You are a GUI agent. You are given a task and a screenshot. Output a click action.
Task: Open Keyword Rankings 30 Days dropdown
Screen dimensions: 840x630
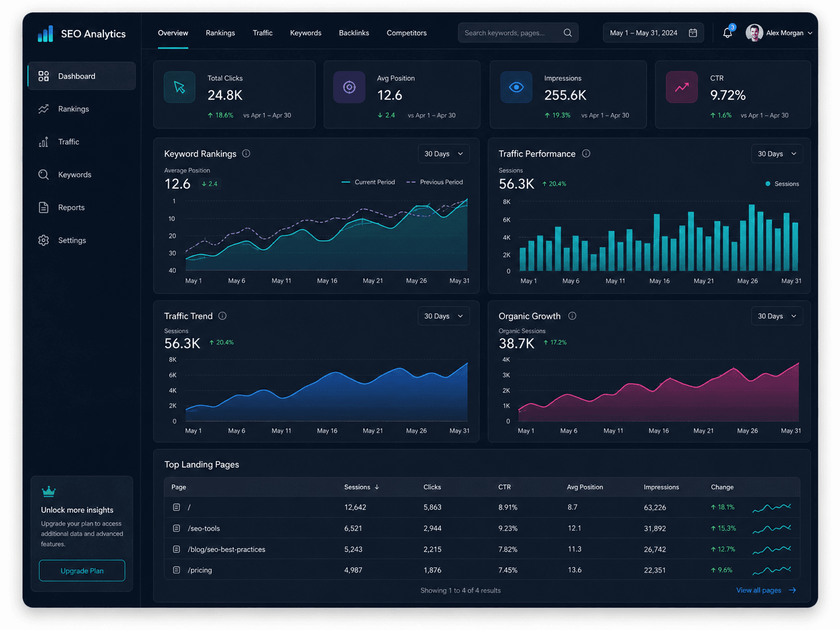pos(444,154)
